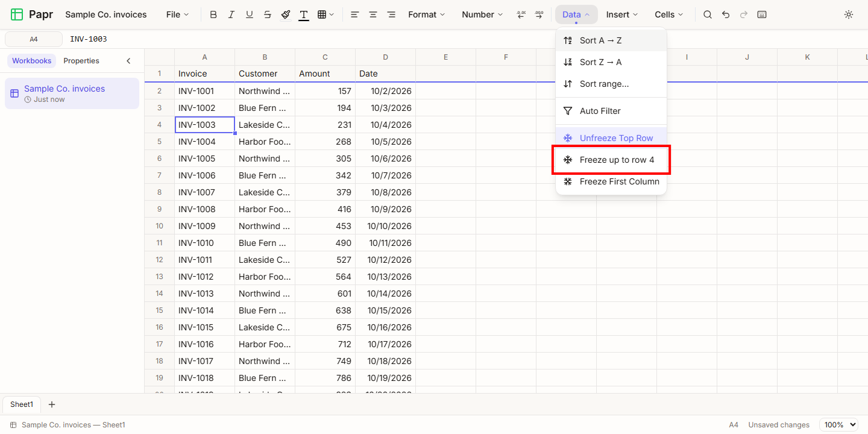This screenshot has width=868, height=434.
Task: Open the Format menu
Action: (x=427, y=14)
